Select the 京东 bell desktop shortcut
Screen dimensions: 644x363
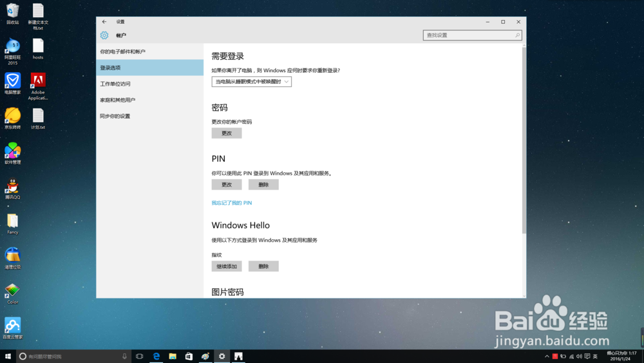[13, 119]
